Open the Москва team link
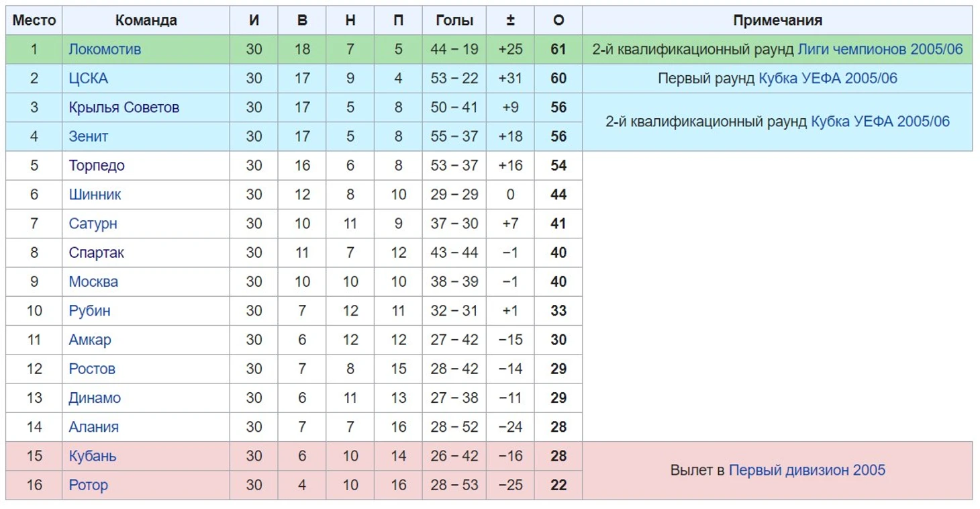 tap(93, 282)
